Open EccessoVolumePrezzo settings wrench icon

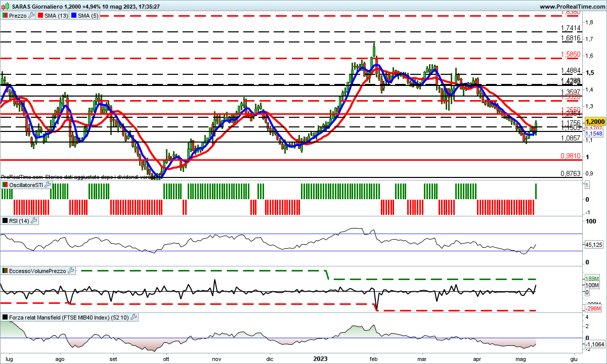[71, 271]
